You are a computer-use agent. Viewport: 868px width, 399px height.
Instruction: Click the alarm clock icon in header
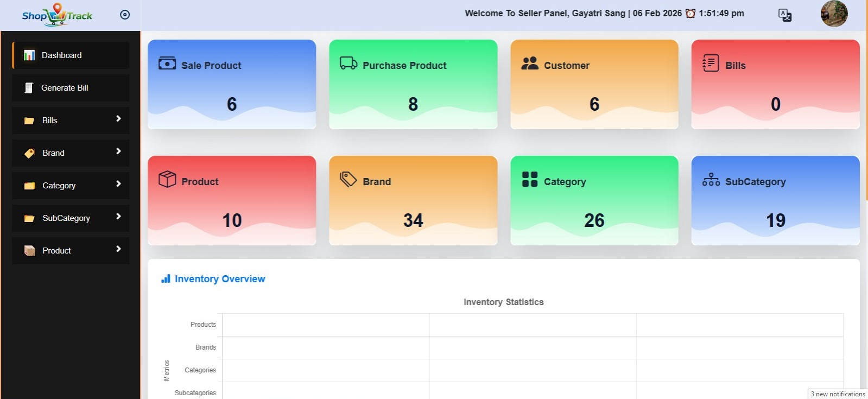pyautogui.click(x=690, y=14)
